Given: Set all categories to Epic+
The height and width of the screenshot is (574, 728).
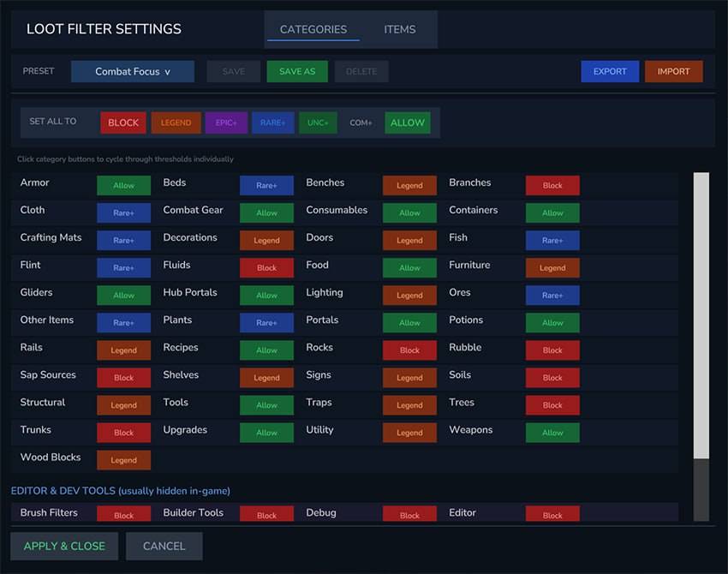Looking at the screenshot, I should (x=226, y=123).
